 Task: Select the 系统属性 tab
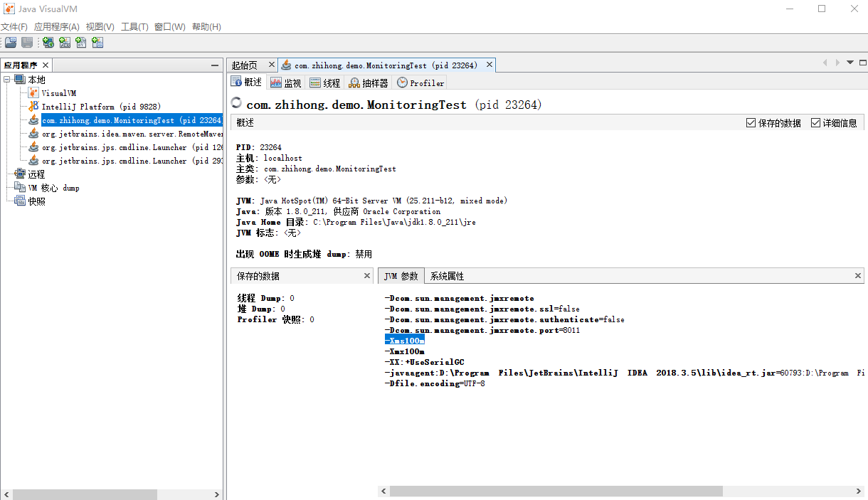click(447, 276)
